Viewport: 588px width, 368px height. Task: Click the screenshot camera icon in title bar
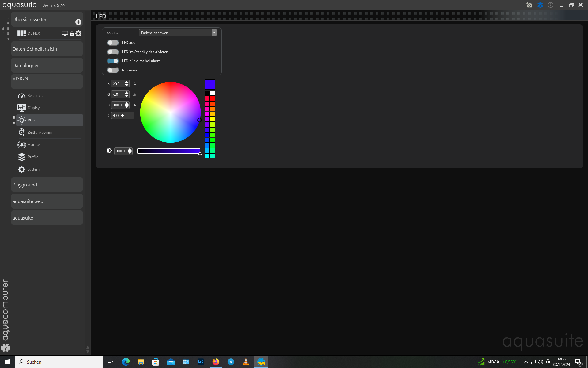[x=529, y=5]
